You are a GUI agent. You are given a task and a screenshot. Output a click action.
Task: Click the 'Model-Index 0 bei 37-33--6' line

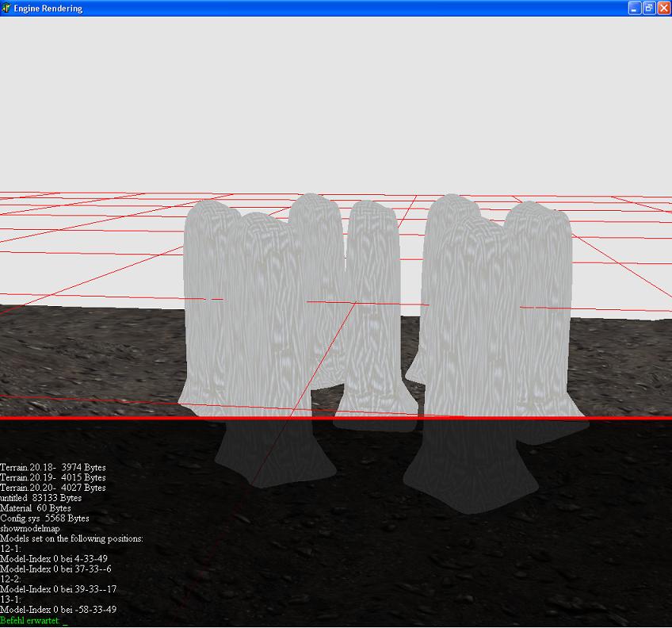[x=55, y=569]
